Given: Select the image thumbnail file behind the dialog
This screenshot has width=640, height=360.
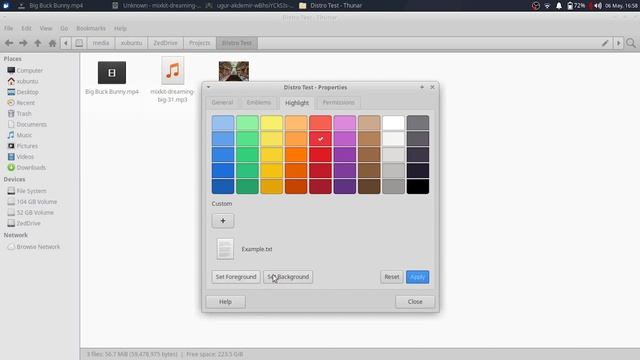Looking at the screenshot, I should click(x=233, y=71).
